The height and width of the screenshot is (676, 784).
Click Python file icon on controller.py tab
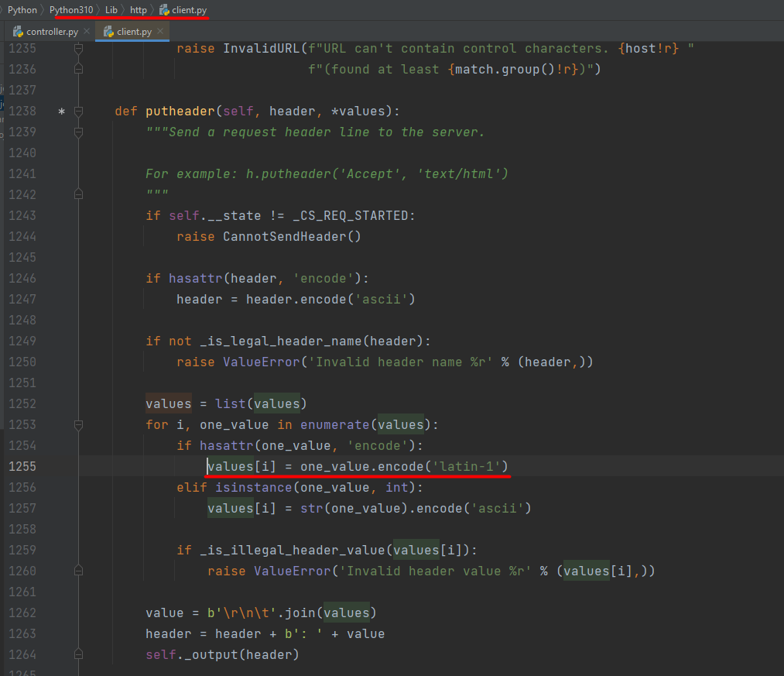coord(18,32)
